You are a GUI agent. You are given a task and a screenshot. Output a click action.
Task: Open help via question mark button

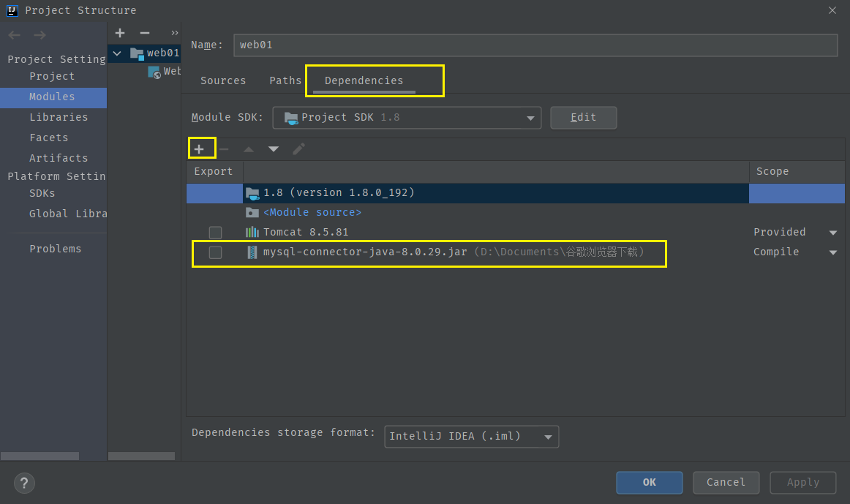[24, 483]
